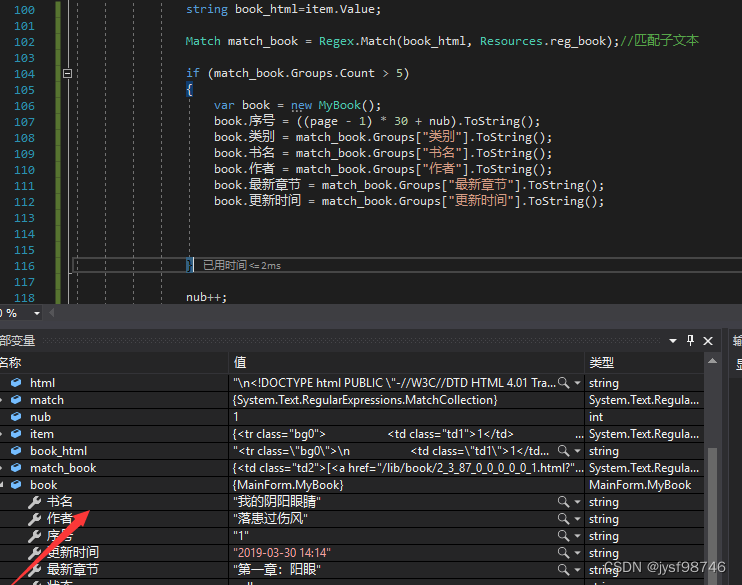Collapse the if block on line 104

coord(67,73)
